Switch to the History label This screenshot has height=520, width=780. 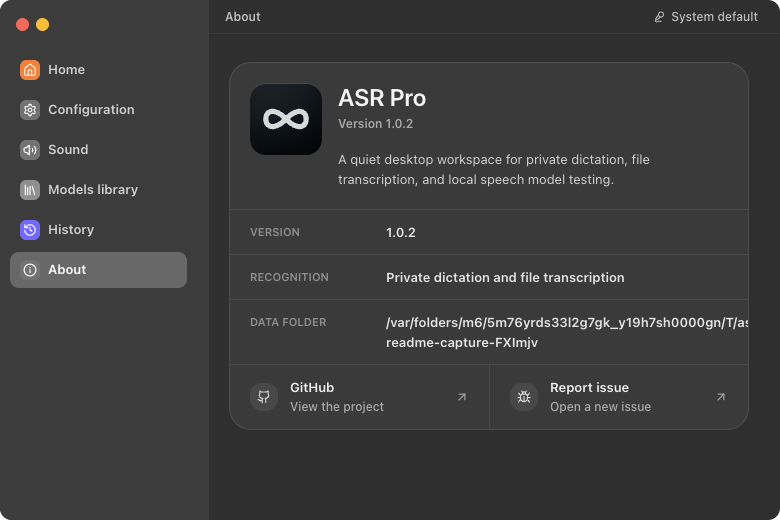pyautogui.click(x=71, y=229)
